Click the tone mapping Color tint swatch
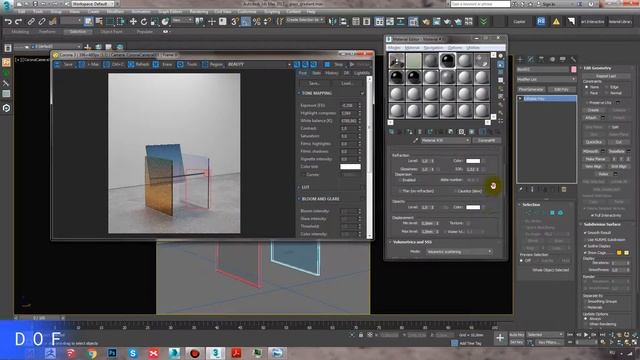This screenshot has width=640, height=360. pyautogui.click(x=350, y=167)
